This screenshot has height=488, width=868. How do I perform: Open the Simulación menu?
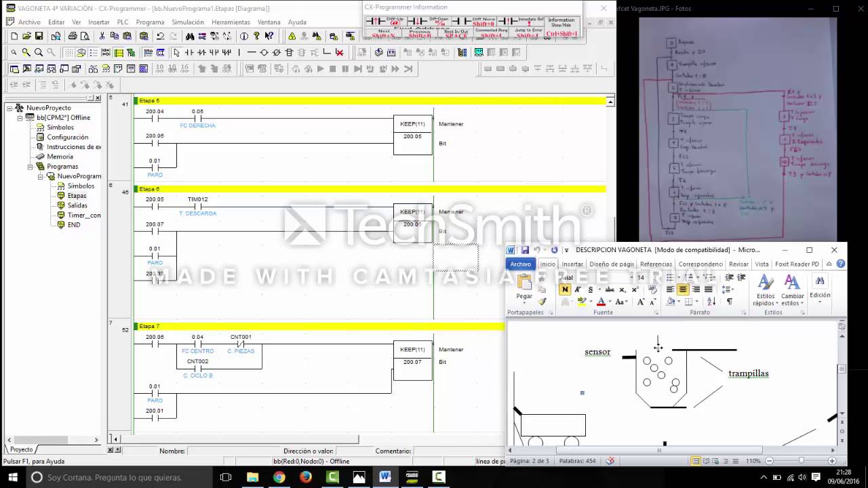188,22
